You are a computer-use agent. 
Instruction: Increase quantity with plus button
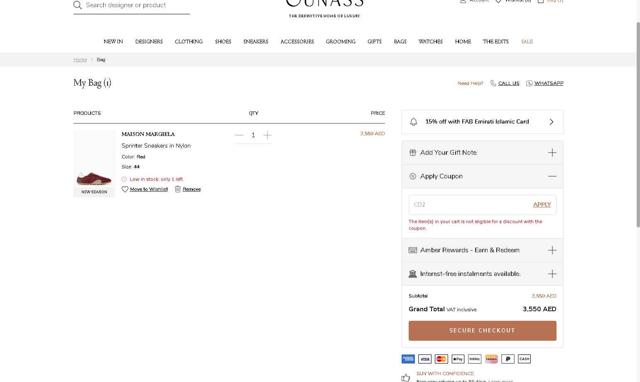coord(267,135)
